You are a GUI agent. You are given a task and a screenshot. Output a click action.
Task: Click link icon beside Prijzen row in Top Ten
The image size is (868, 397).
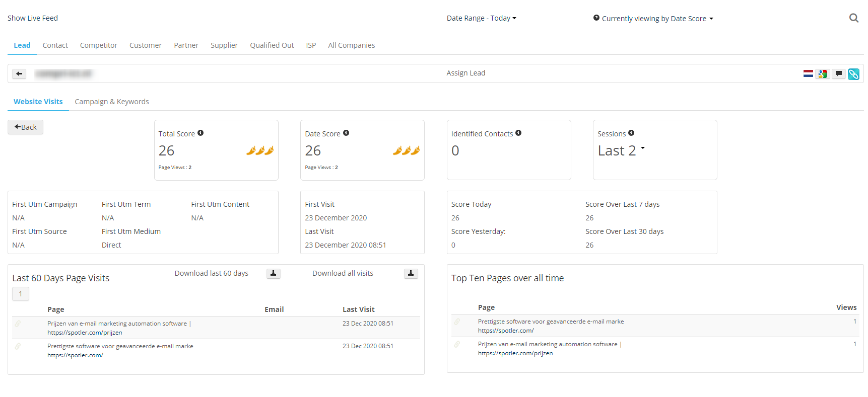click(457, 344)
